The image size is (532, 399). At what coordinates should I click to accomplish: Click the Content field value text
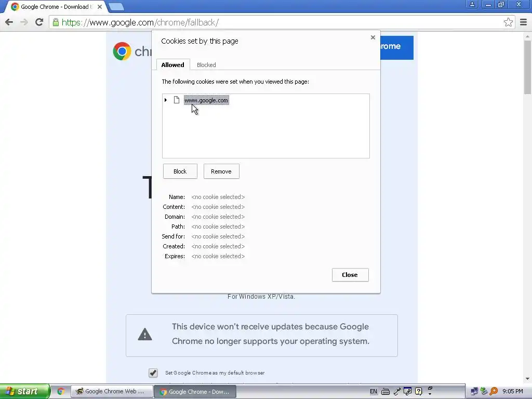point(218,207)
